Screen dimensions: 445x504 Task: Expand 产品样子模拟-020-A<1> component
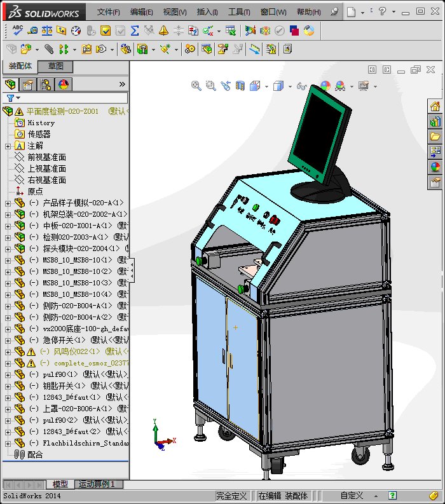(8, 203)
